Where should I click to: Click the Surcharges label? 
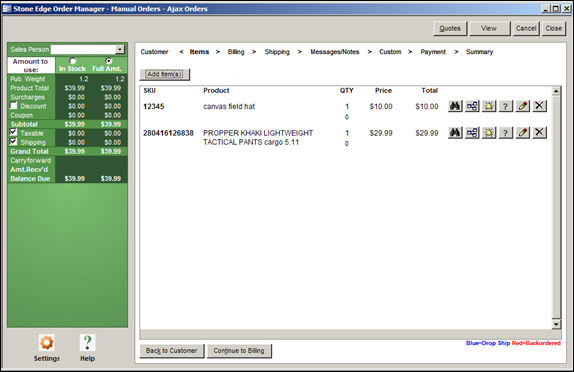[x=27, y=97]
